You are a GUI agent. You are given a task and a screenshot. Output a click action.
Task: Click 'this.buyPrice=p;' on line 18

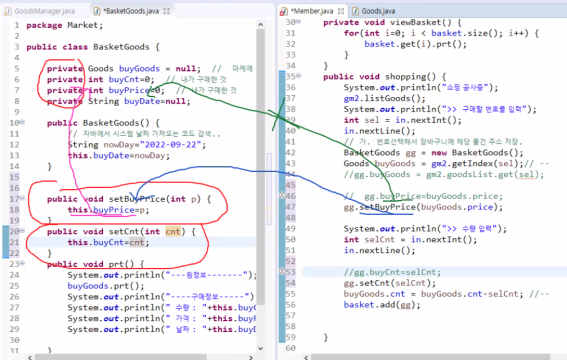[x=108, y=210]
